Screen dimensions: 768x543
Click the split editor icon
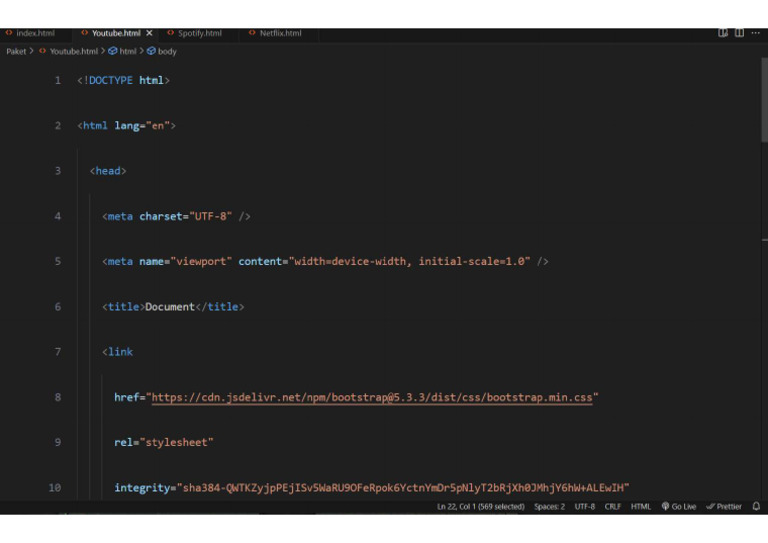tap(739, 33)
